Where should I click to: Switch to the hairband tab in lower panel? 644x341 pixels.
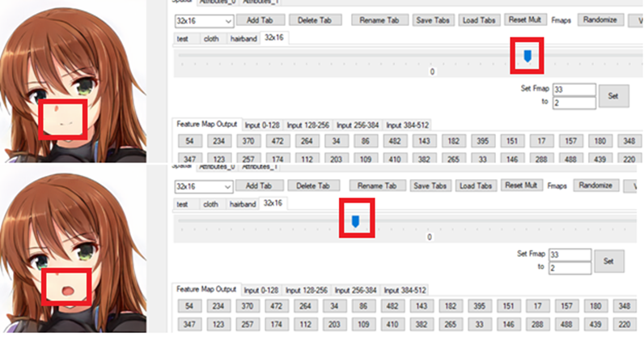point(243,204)
